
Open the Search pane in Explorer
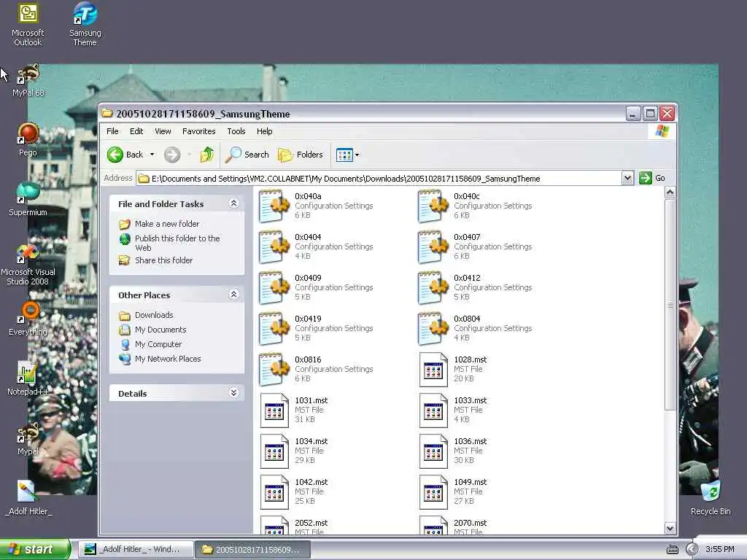pyautogui.click(x=247, y=155)
